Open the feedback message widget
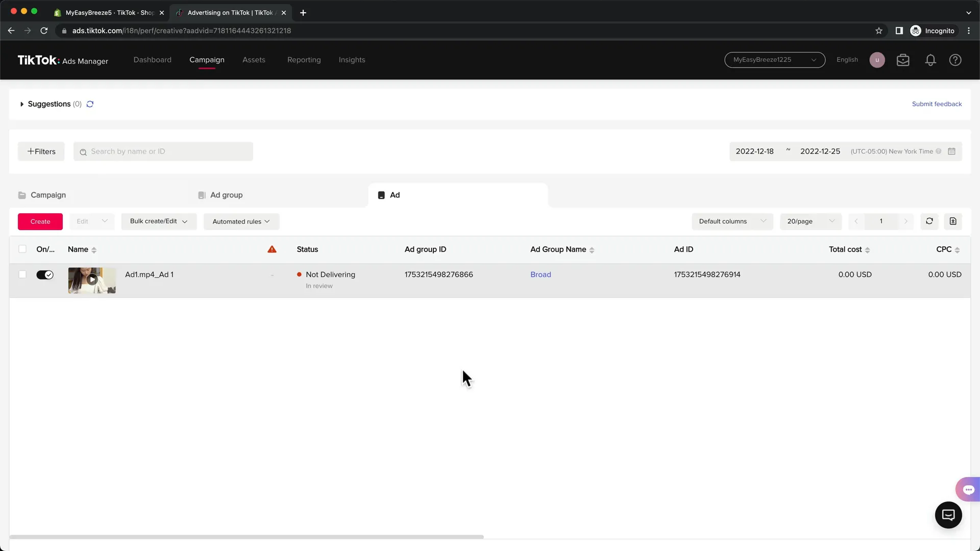Viewport: 980px width, 551px height. coord(948,515)
